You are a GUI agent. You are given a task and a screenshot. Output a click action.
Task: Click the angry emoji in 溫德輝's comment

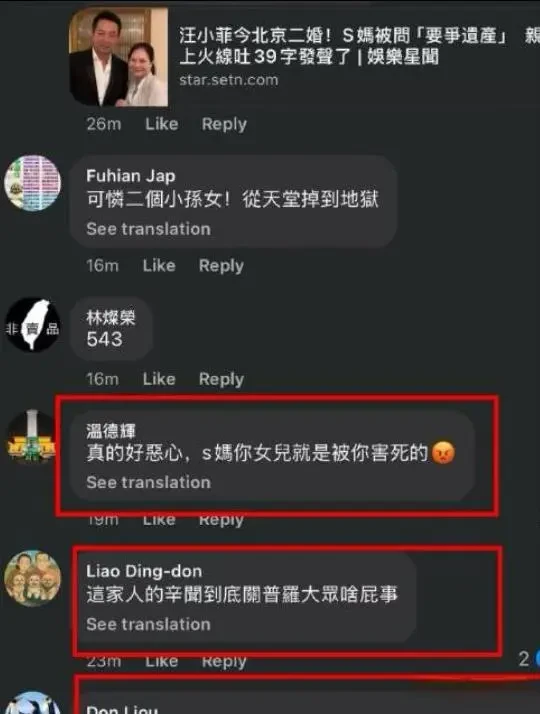click(x=443, y=453)
